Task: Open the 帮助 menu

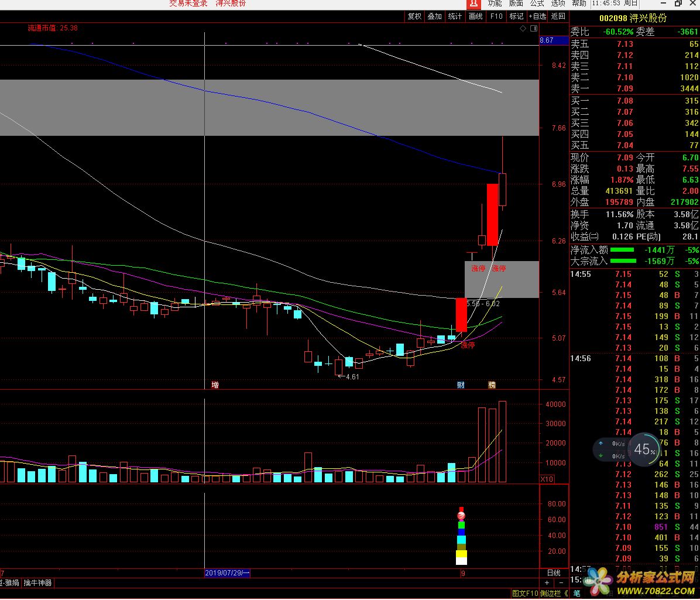Action: (579, 4)
